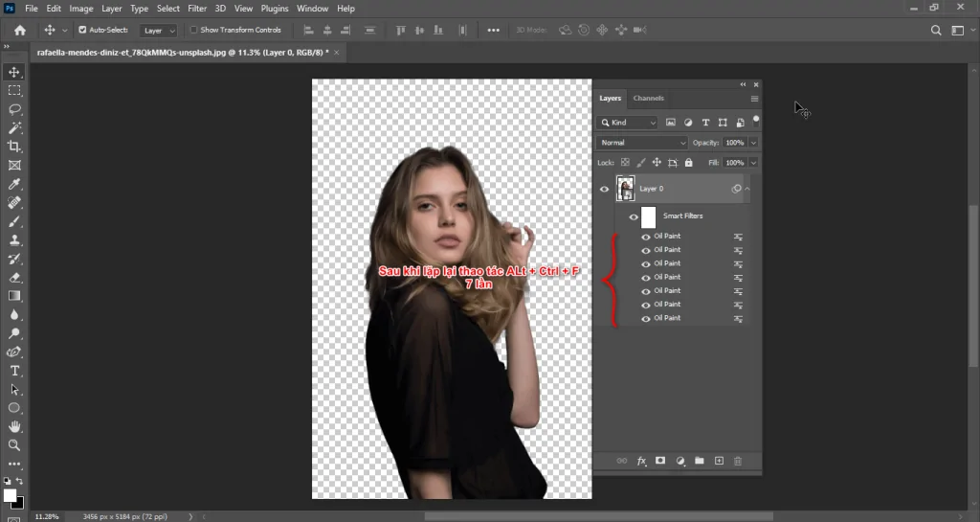Open the Image menu

81,8
